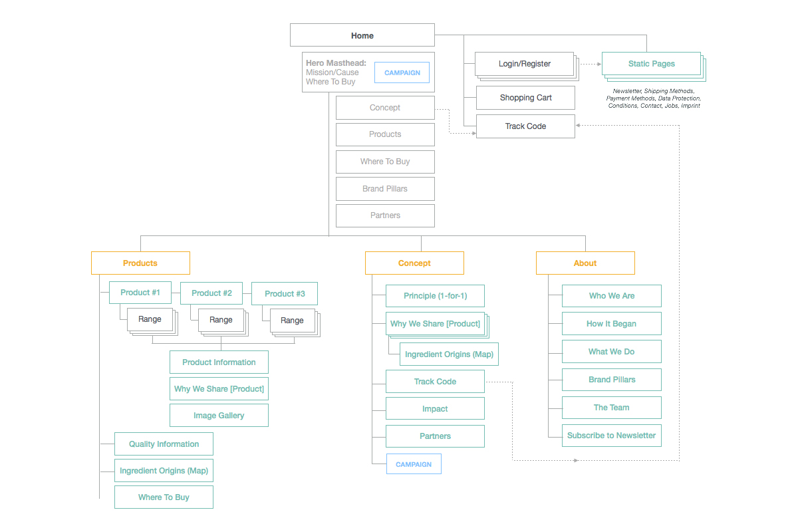Screen dimensions: 798x532
Task: Open the Principle (1-for-1) node
Action: click(435, 296)
